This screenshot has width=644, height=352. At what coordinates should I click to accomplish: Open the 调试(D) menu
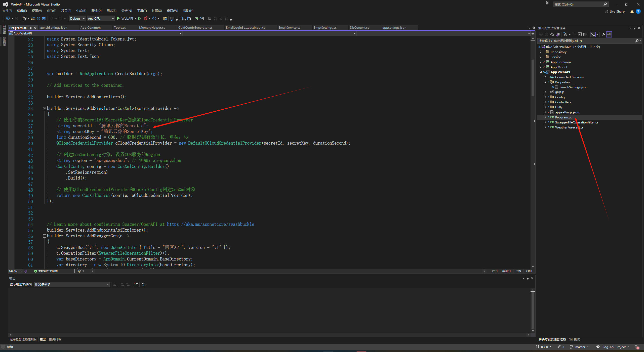[96, 11]
